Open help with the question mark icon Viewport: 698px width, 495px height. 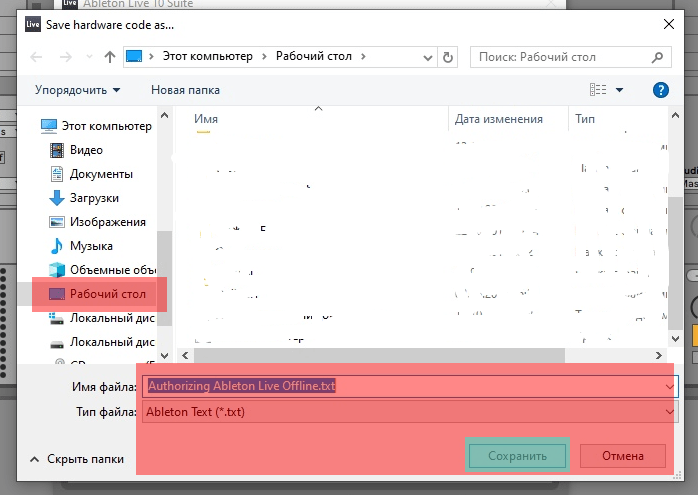pos(661,90)
